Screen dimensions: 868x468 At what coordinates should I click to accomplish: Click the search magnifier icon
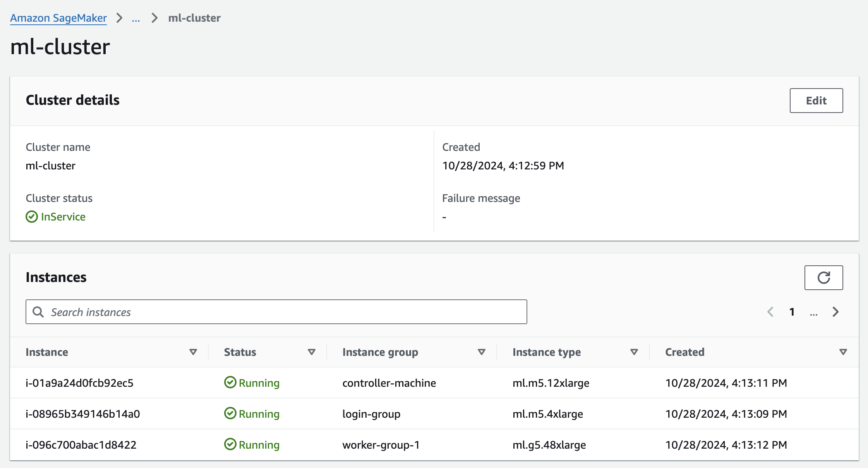[x=38, y=312]
